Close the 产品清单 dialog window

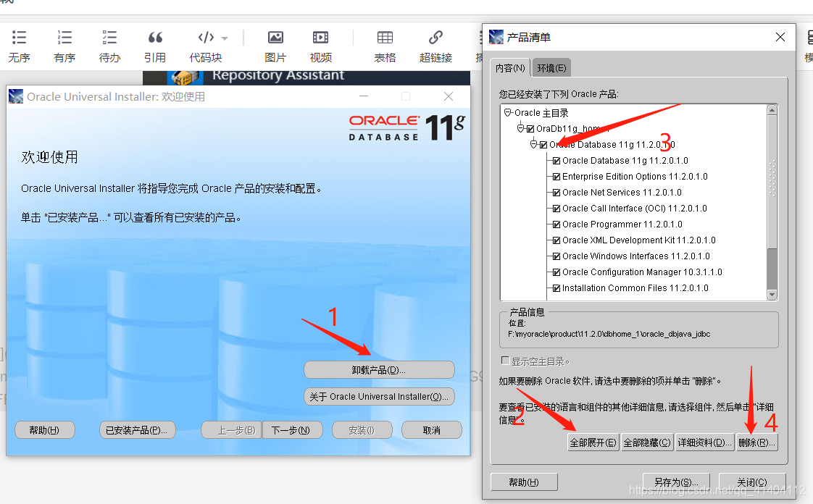[x=780, y=37]
